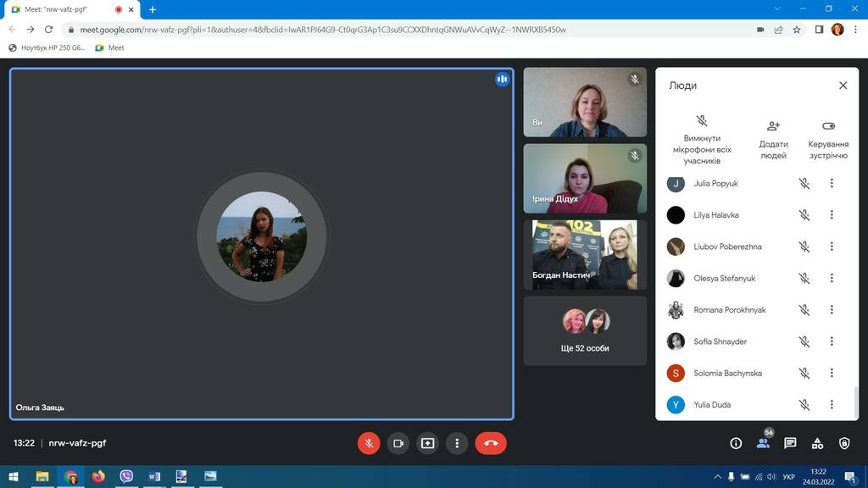The image size is (868, 488).
Task: Open the activities icon
Action: point(817,443)
